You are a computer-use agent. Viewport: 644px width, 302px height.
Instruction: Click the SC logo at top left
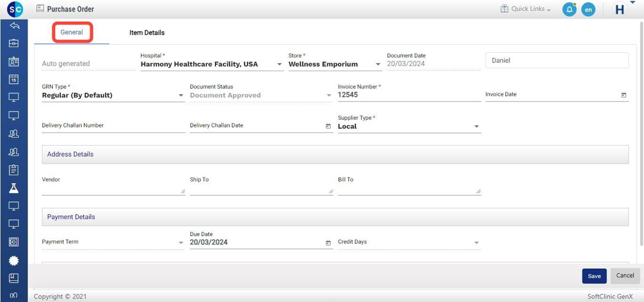[x=14, y=9]
